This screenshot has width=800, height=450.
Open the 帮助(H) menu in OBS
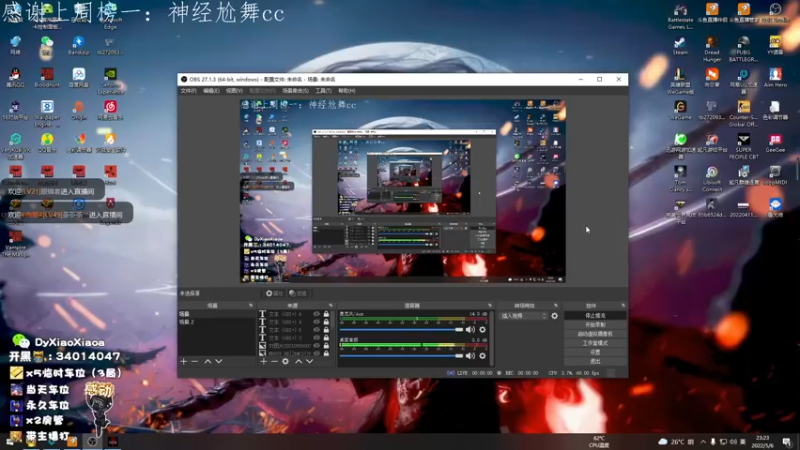pyautogui.click(x=346, y=91)
